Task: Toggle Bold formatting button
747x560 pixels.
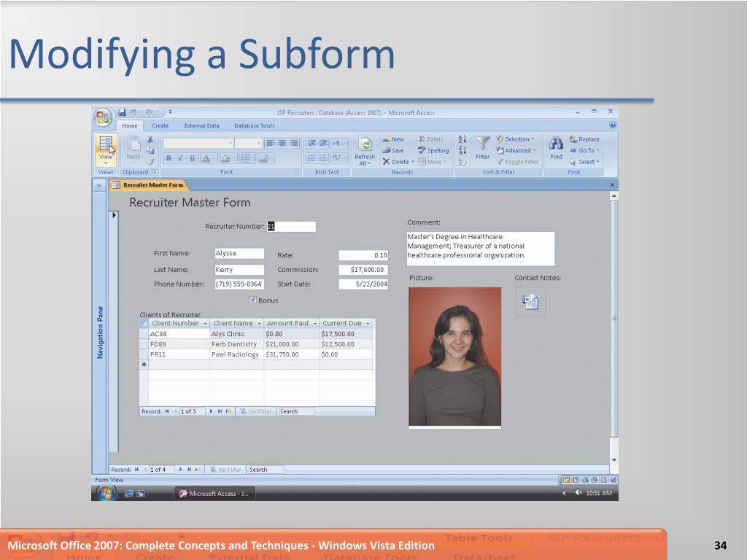Action: pyautogui.click(x=169, y=158)
